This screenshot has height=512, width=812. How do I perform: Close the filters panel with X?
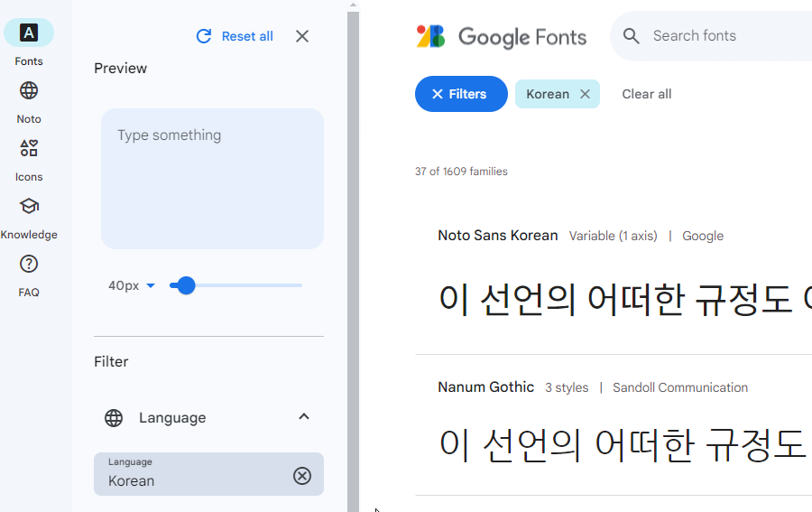tap(302, 36)
